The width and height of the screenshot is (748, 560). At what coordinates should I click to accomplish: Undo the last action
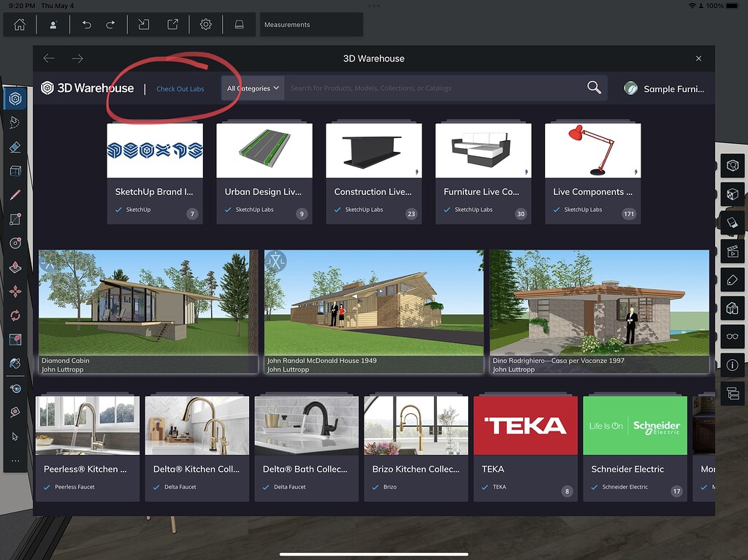(x=87, y=24)
